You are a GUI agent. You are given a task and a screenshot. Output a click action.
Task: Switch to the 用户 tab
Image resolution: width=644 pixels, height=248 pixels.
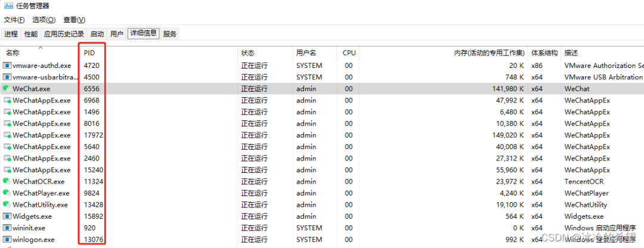pyautogui.click(x=117, y=33)
